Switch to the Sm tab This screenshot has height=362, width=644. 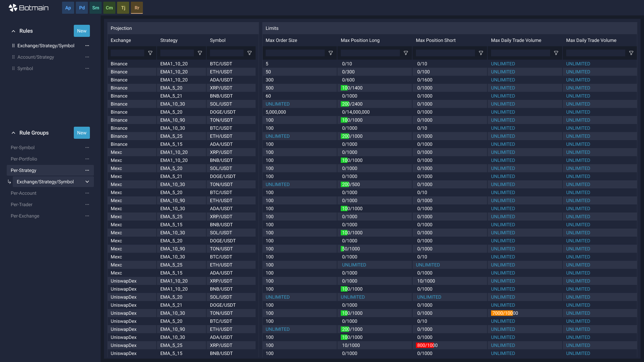[x=96, y=8]
